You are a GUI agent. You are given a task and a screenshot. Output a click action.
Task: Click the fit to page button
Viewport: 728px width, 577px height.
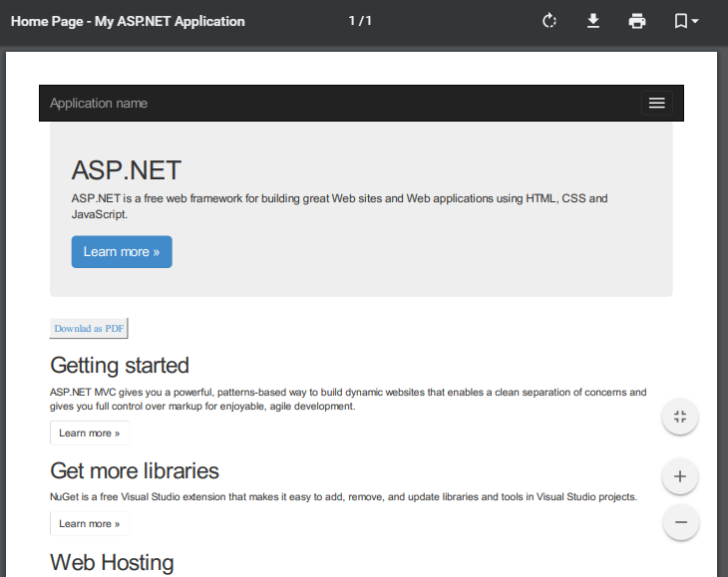(x=680, y=417)
